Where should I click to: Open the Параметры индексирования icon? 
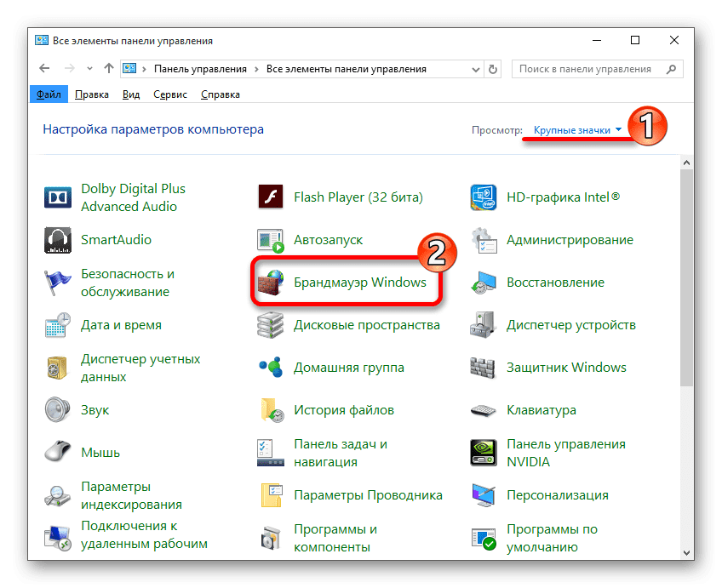pos(58,495)
